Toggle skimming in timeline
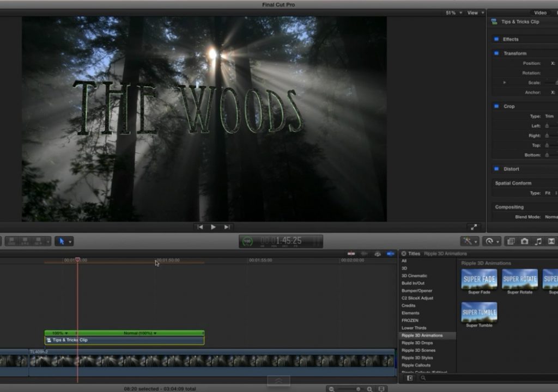This screenshot has width=558, height=392. [x=351, y=254]
